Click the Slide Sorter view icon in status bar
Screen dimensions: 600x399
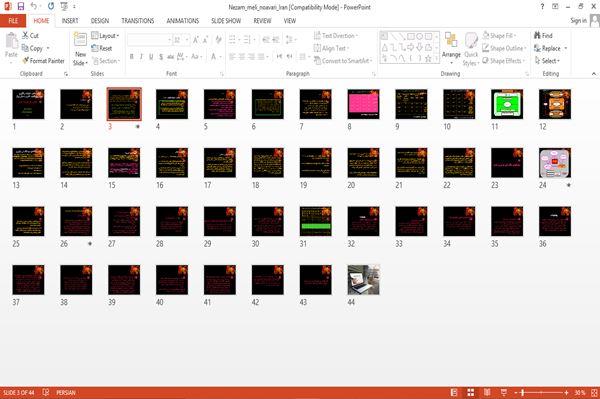click(x=471, y=392)
